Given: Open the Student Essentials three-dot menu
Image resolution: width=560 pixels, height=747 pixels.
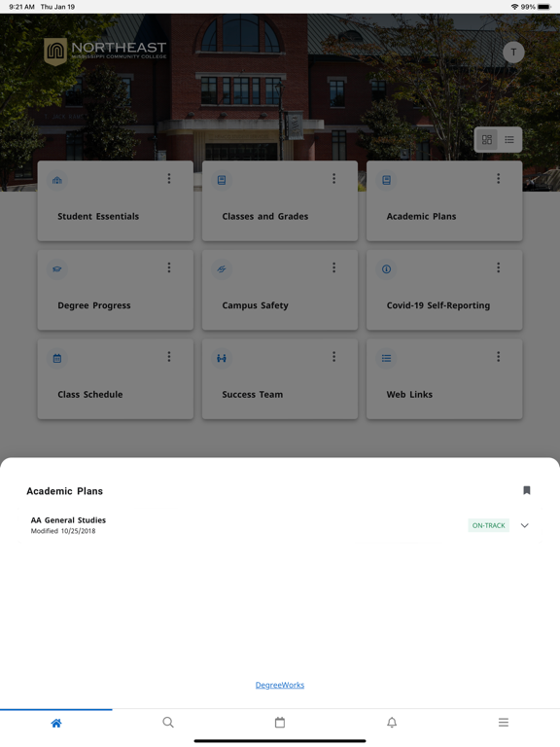Looking at the screenshot, I should click(169, 179).
